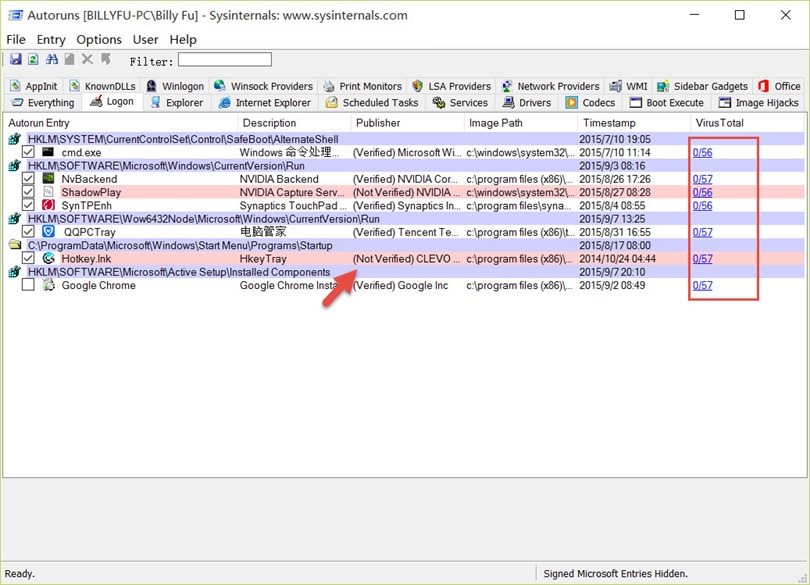Open VirusTotal link for cmd.exe
The height and width of the screenshot is (585, 810).
(703, 152)
